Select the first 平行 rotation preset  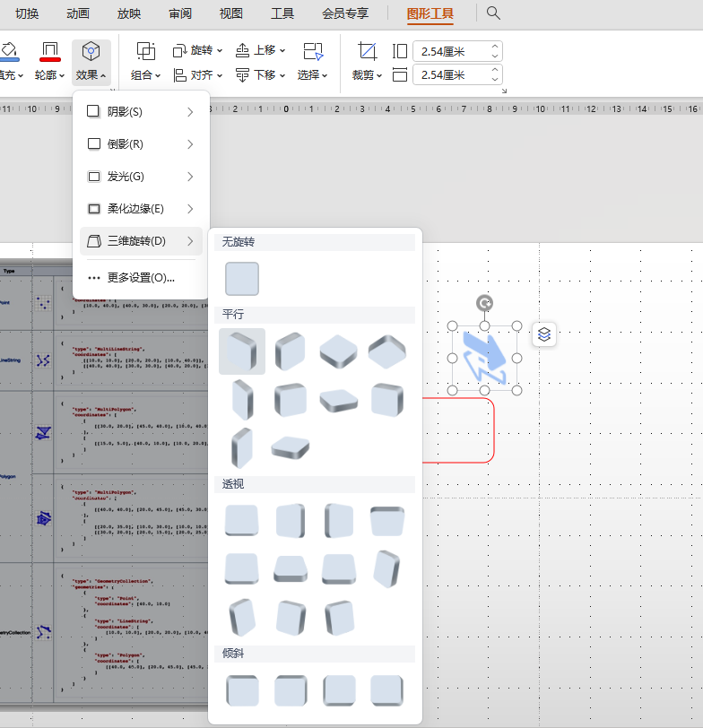coord(242,351)
